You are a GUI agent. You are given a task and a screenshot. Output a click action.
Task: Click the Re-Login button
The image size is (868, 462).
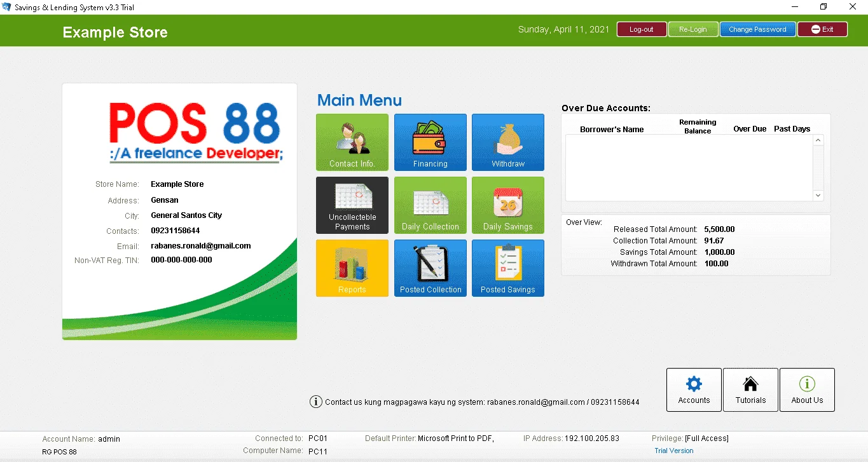pos(693,29)
